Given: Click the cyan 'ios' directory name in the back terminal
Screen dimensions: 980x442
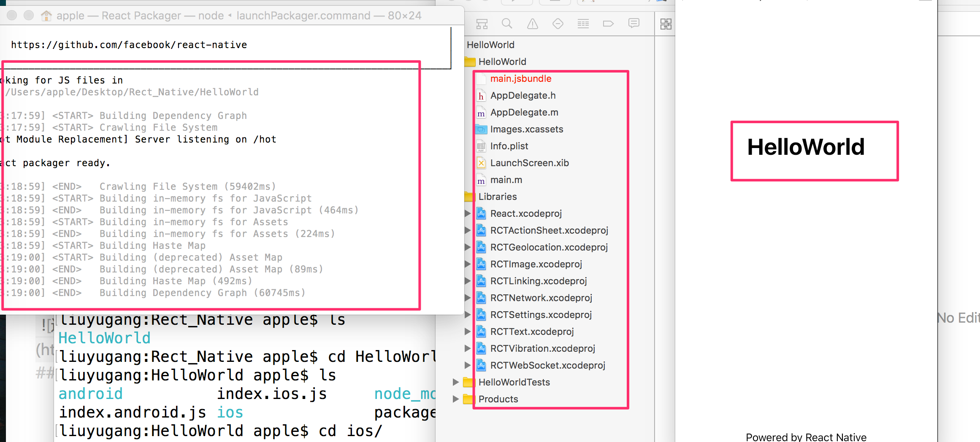Looking at the screenshot, I should (x=230, y=412).
